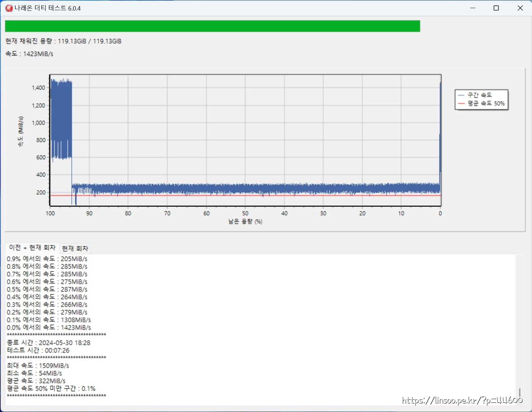Viewport: 532px width, 412px height.
Task: Click the '최대 속도 : 1509MiB/s' line
Action: 38,366
